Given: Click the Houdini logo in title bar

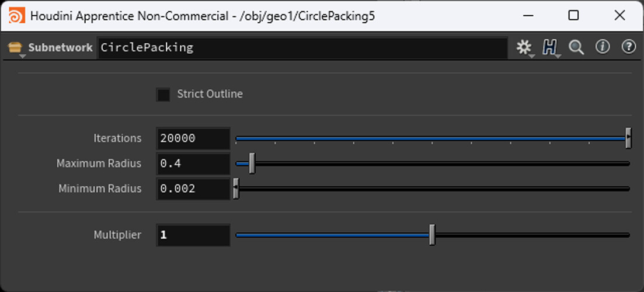Looking at the screenshot, I should point(17,16).
